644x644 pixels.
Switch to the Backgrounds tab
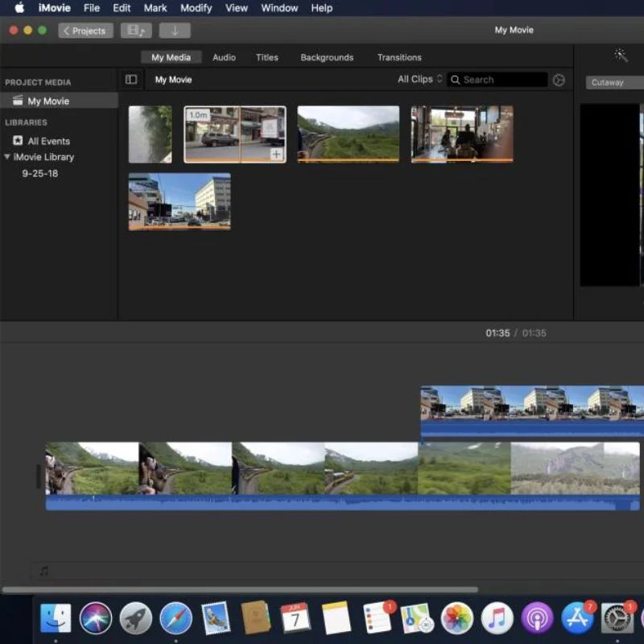pyautogui.click(x=327, y=57)
